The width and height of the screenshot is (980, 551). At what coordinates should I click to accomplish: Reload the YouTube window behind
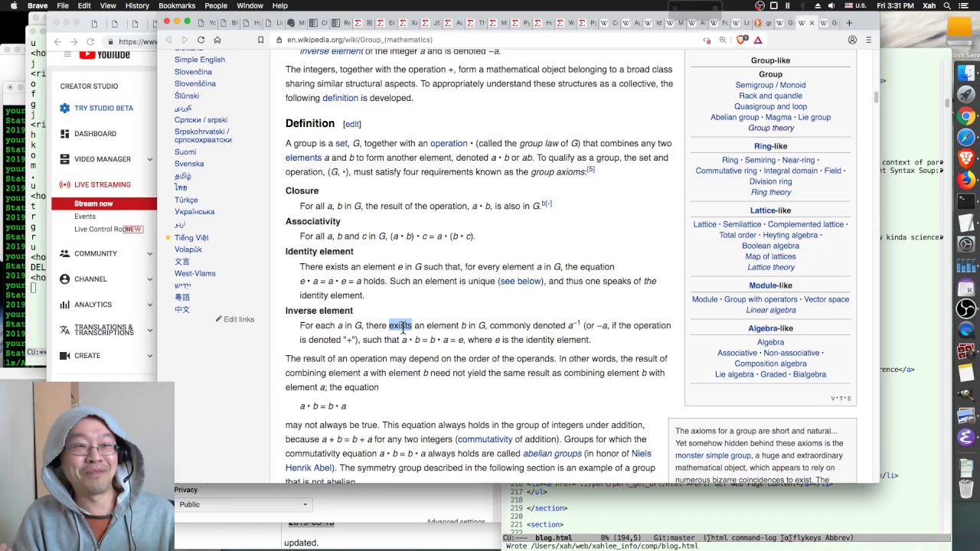[x=90, y=41]
